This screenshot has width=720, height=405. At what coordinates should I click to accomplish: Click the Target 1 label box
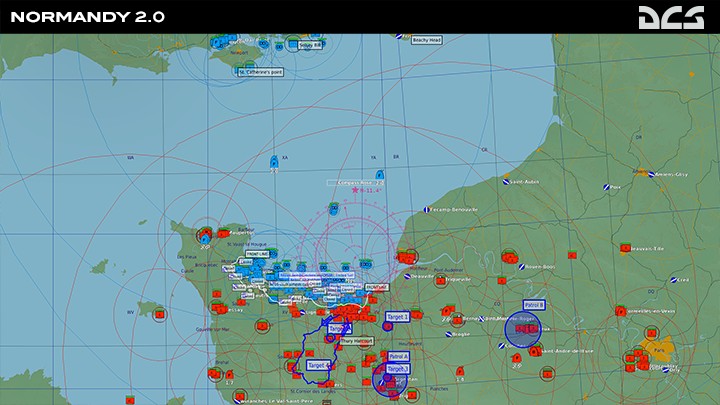(397, 317)
